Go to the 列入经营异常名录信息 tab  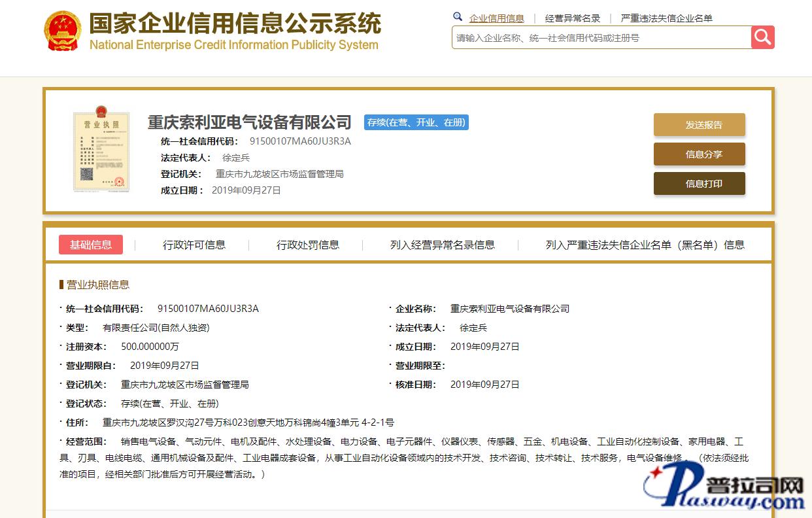pyautogui.click(x=443, y=245)
